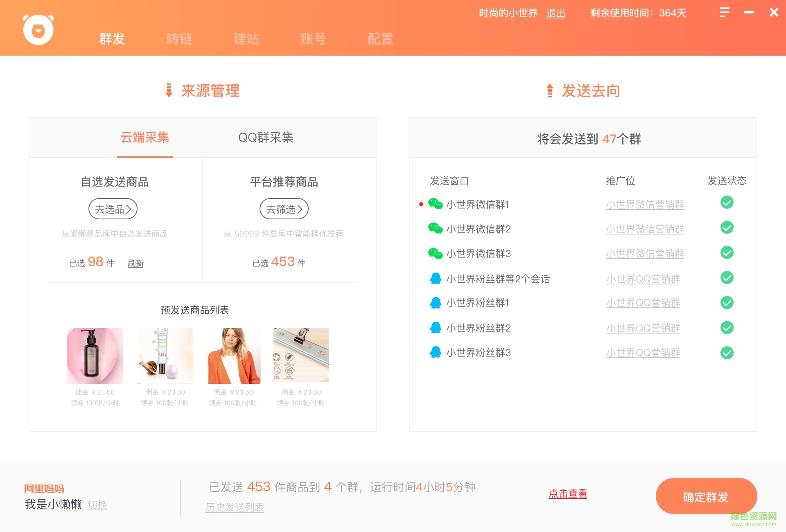Viewport: 786px width, 532px height.
Task: Expand 小世界粉丝群等2个会话 session group
Action: click(x=498, y=279)
